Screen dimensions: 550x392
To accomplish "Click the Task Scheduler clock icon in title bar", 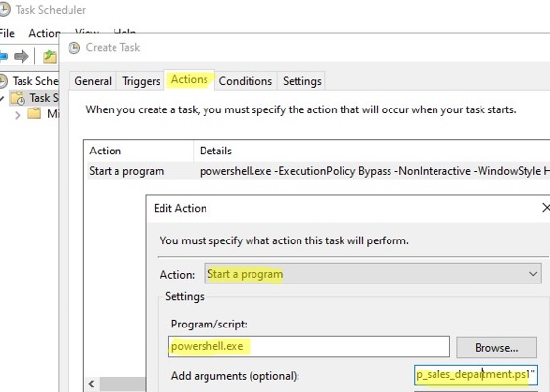I will [x=4, y=10].
